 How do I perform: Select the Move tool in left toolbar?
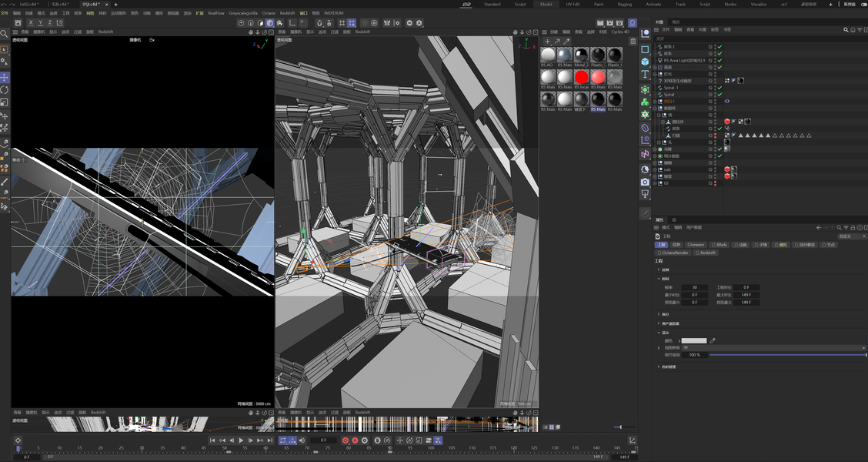coord(5,78)
